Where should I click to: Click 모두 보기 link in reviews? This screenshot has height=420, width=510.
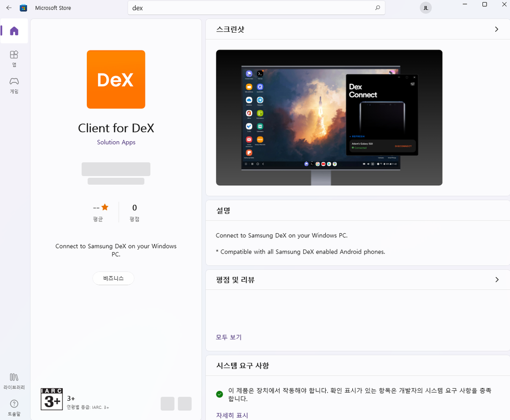coord(229,337)
